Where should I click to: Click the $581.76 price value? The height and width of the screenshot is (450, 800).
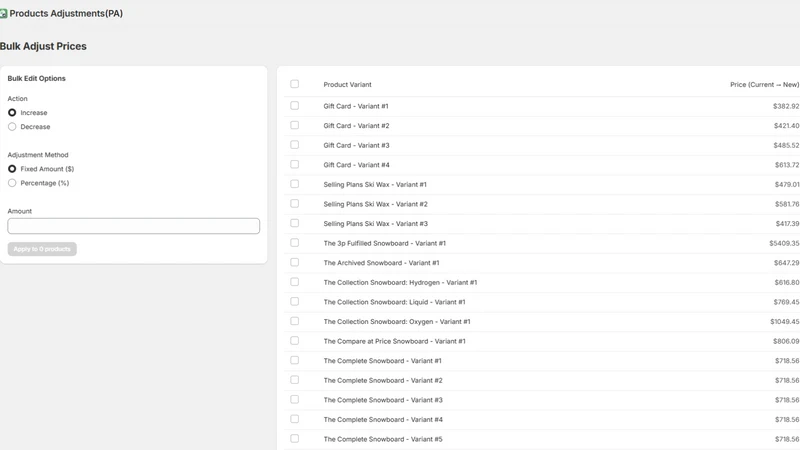(x=787, y=204)
